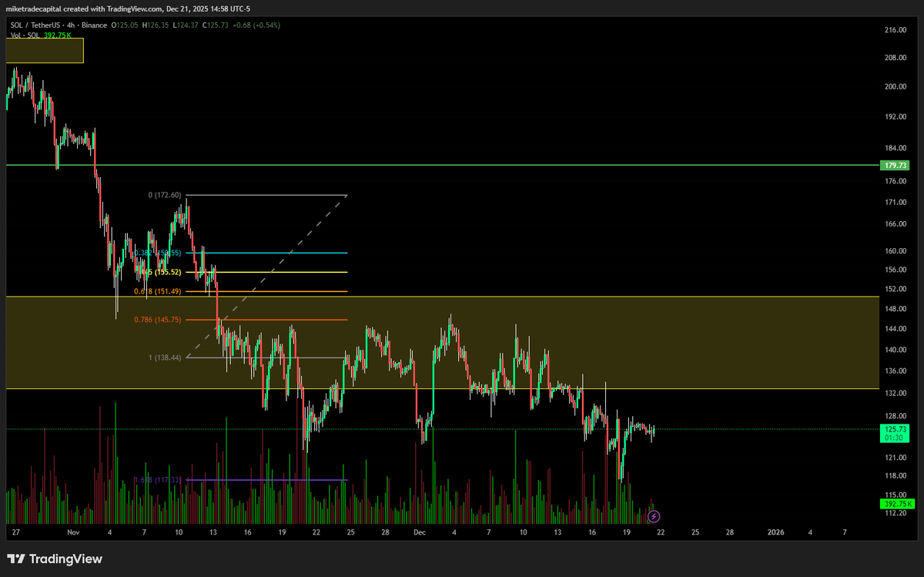The width and height of the screenshot is (924, 577).
Task: Click the 176.00 price scale label
Action: (897, 181)
